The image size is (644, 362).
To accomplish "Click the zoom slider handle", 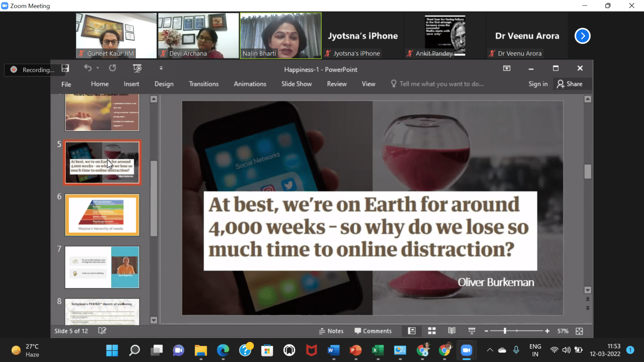I will [505, 331].
